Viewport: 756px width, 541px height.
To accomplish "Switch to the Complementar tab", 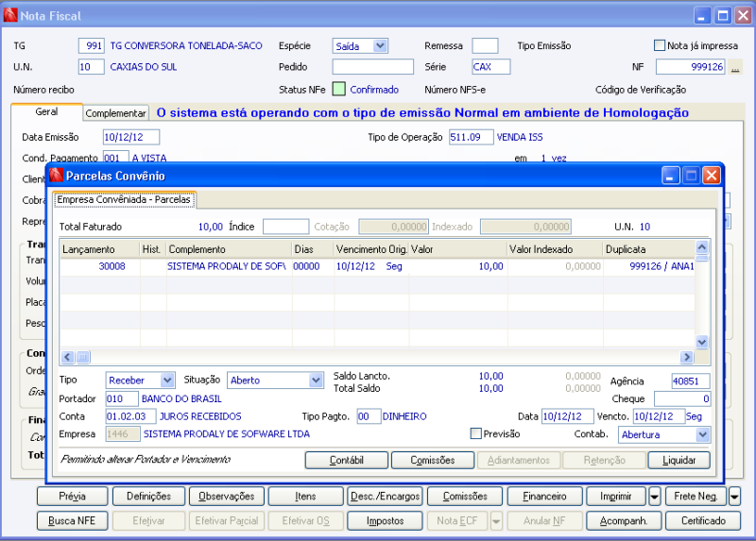I will 115,113.
